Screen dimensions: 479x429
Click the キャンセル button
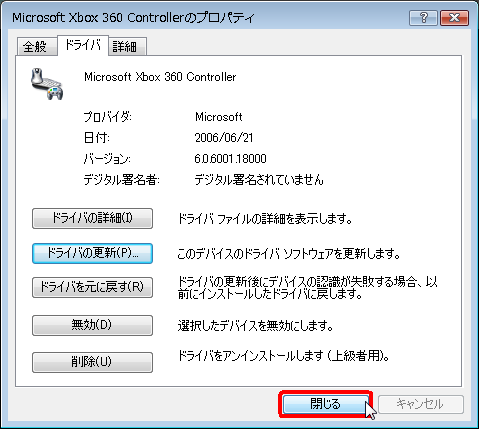coord(421,404)
